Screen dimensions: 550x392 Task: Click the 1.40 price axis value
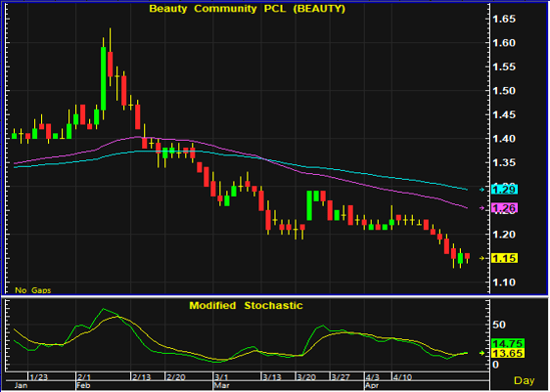click(x=504, y=139)
